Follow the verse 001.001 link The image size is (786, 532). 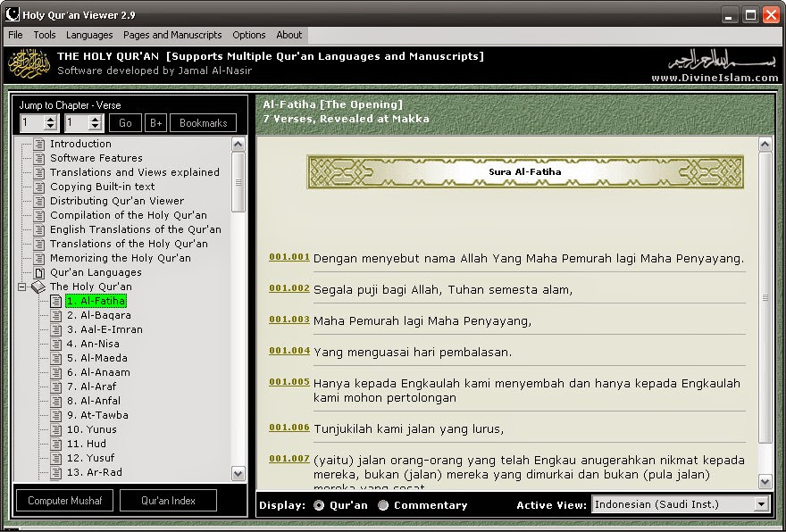click(x=289, y=257)
